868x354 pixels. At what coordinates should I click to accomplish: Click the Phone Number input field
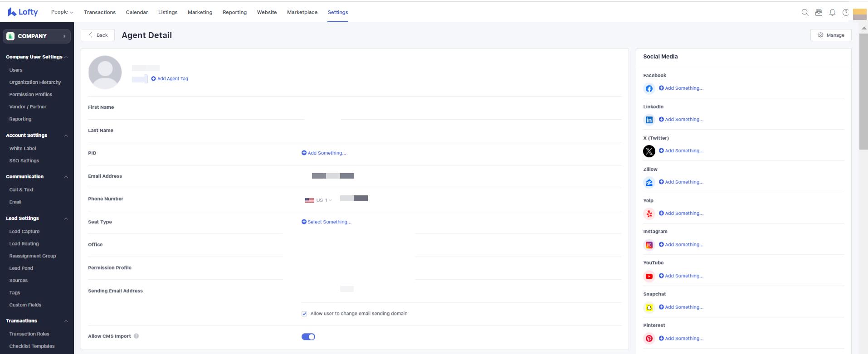[x=354, y=199]
